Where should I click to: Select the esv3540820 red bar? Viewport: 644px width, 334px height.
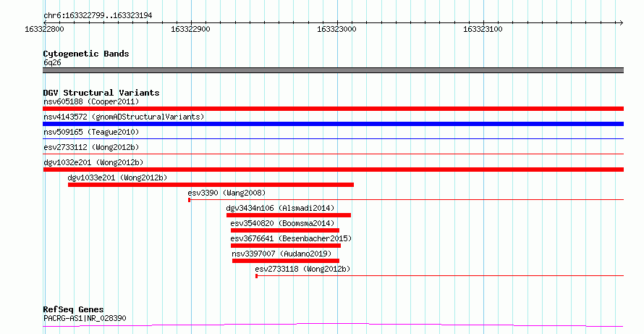[285, 230]
